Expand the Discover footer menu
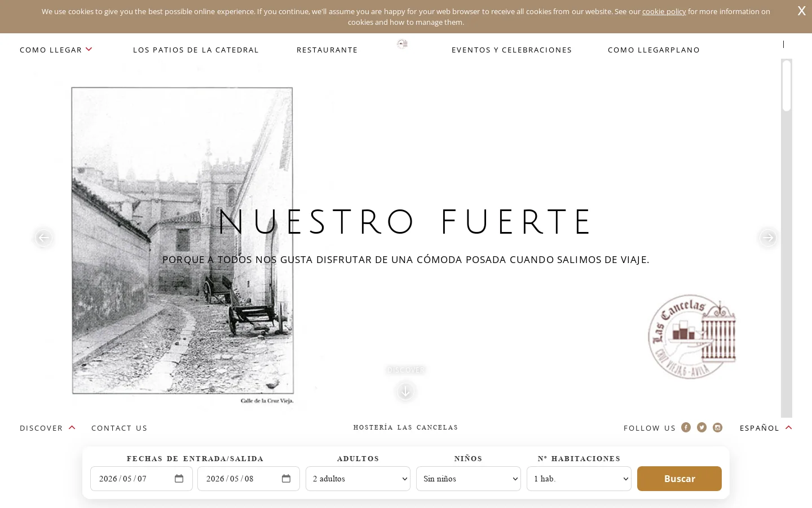The image size is (812, 508). click(47, 428)
